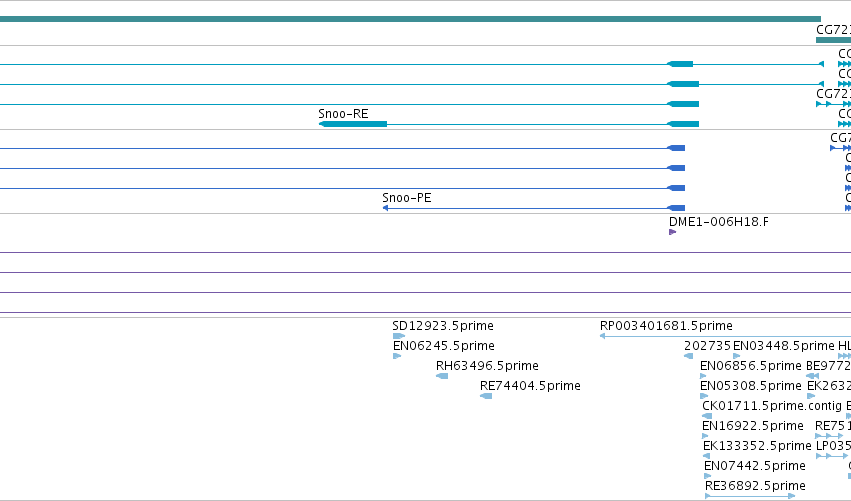The image size is (851, 501).
Task: Click the CK01711.5prime.contig label
Action: tap(772, 406)
